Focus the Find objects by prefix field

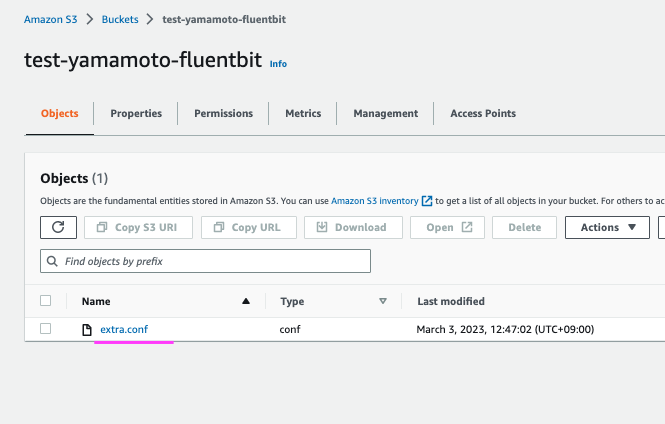(205, 261)
